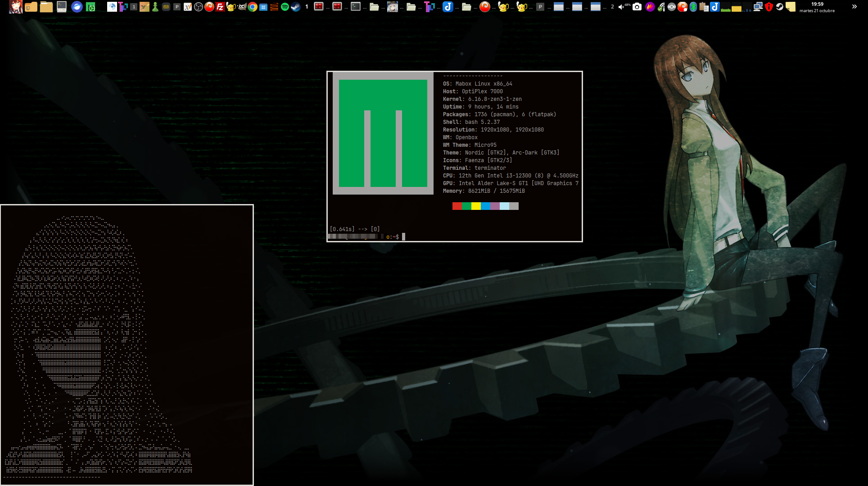This screenshot has width=868, height=486.
Task: Toggle mute on the volume speaker icon
Action: (x=621, y=7)
